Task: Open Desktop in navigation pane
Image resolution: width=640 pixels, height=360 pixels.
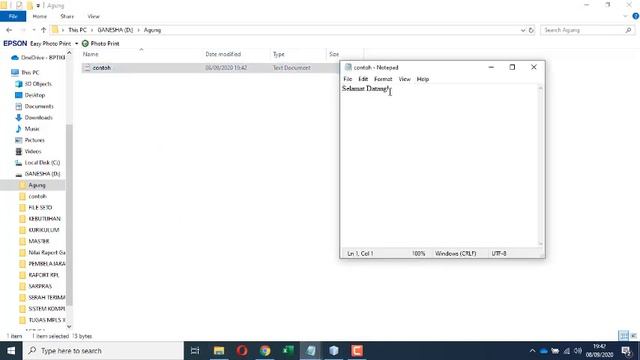Action: (30, 95)
